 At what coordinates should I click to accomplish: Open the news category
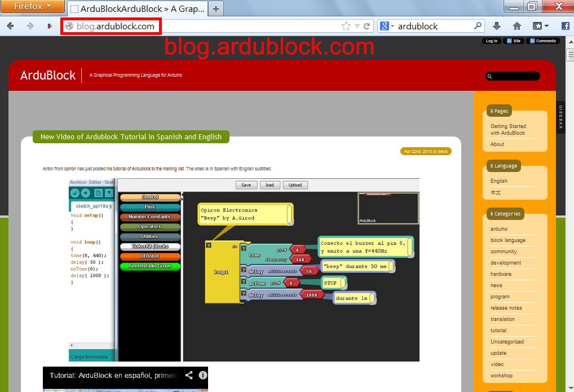point(496,285)
